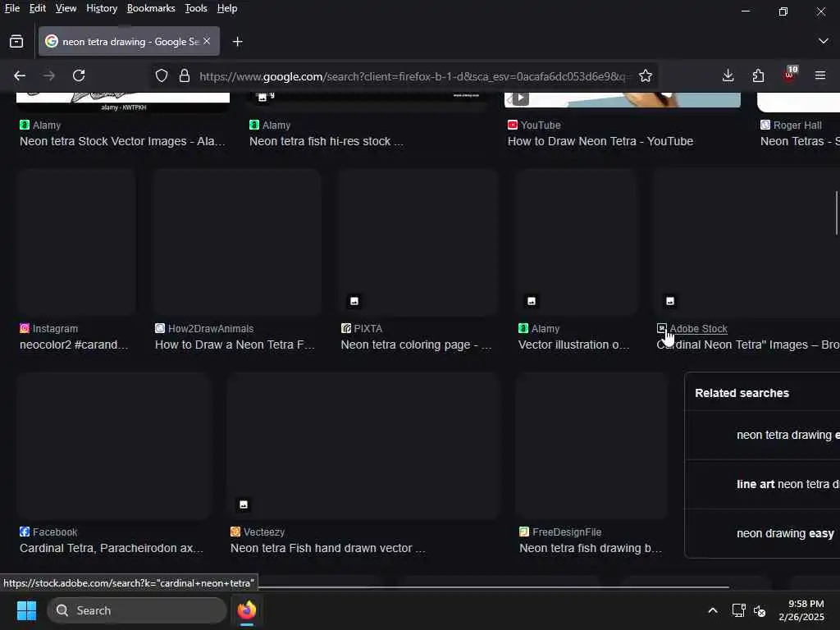Click the Adobe Stock source link
Screen dimensions: 840x630
(x=699, y=329)
